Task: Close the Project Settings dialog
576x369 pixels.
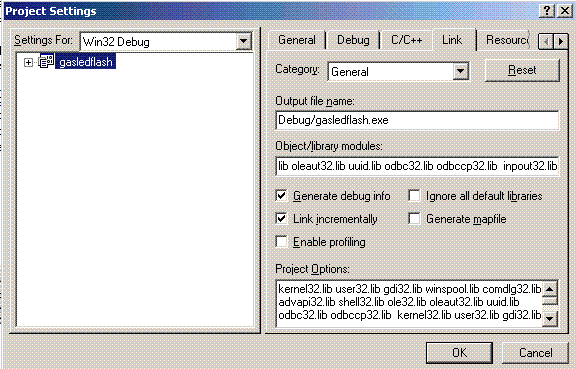Action: coord(565,11)
